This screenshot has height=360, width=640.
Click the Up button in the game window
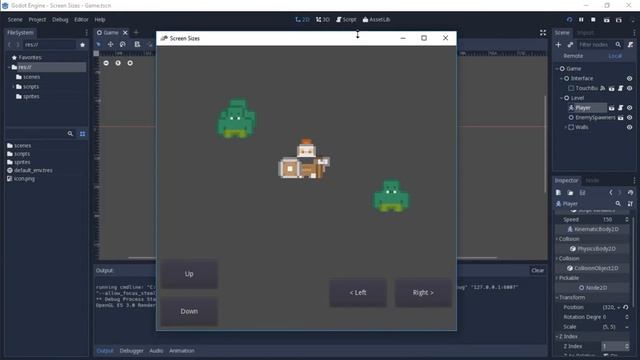189,274
